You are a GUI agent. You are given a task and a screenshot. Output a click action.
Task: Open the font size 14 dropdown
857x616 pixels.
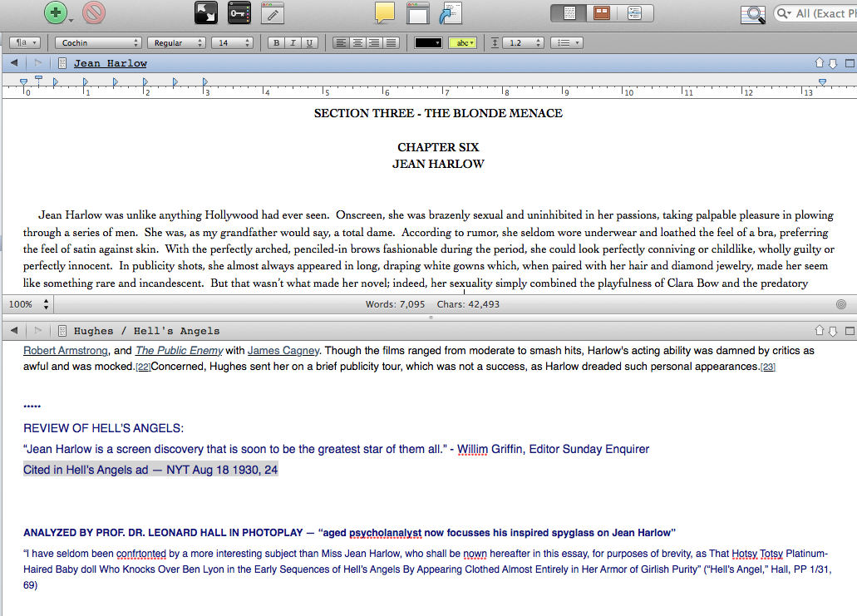point(232,42)
